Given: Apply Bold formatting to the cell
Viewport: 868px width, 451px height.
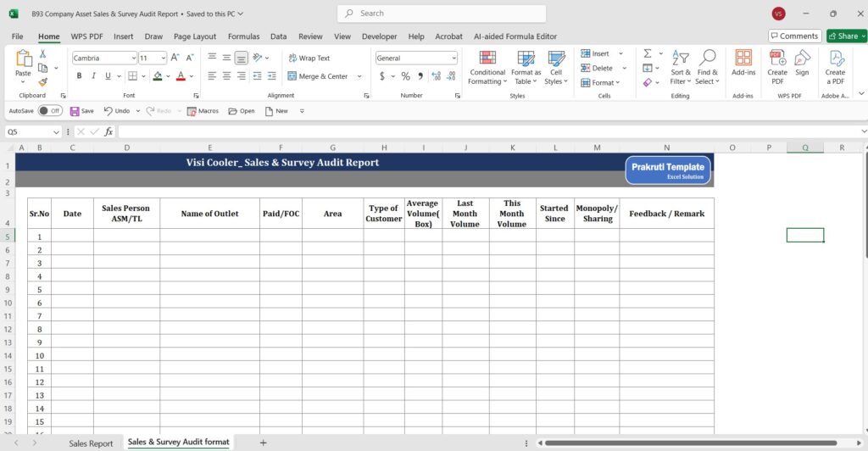Looking at the screenshot, I should click(x=80, y=76).
